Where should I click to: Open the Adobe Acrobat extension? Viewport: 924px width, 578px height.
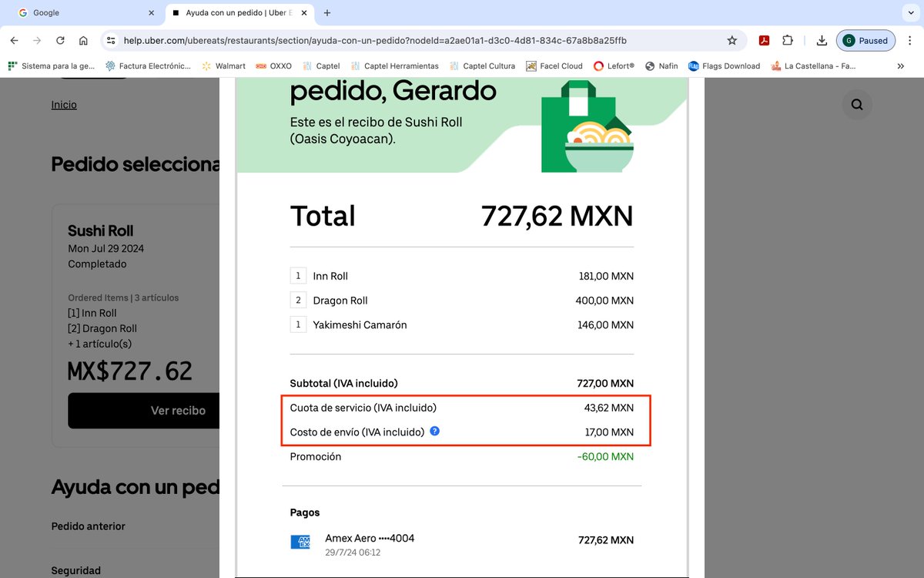[765, 41]
